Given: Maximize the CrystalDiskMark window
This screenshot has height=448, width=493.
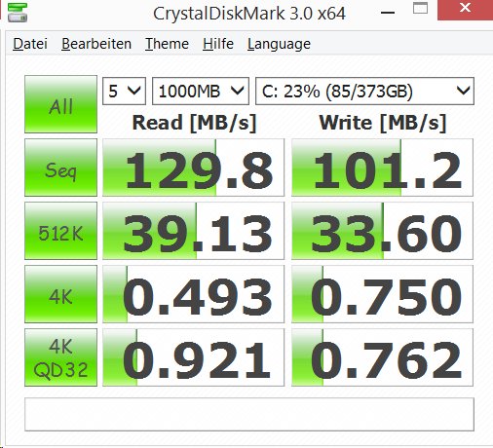Looking at the screenshot, I should (x=420, y=8).
